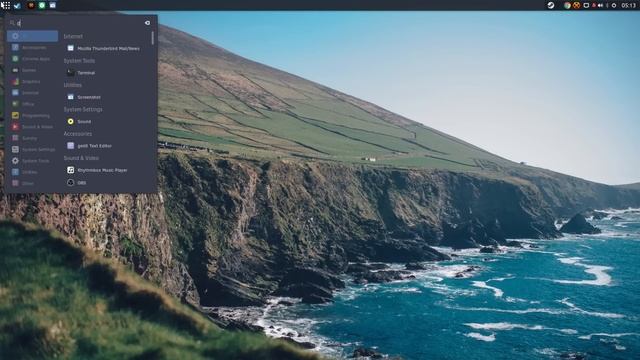Click the OBS round icon
Viewport: 640px width, 360px height.
pos(71,182)
